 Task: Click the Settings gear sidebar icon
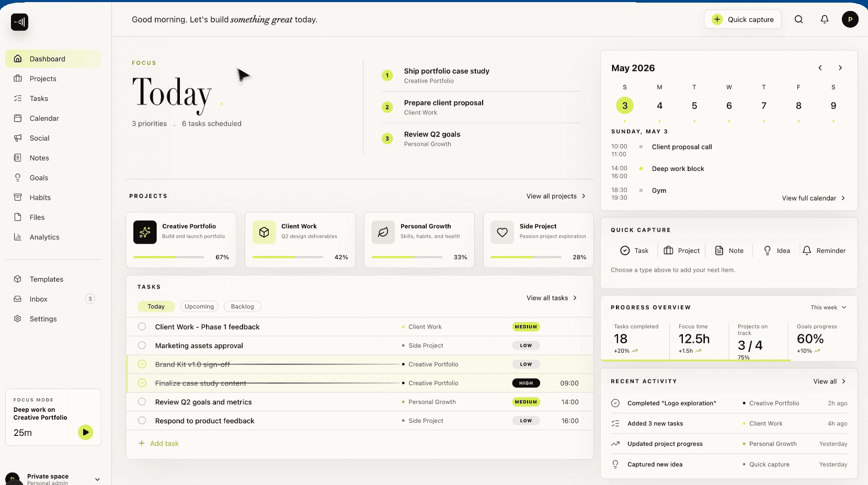pyautogui.click(x=18, y=319)
